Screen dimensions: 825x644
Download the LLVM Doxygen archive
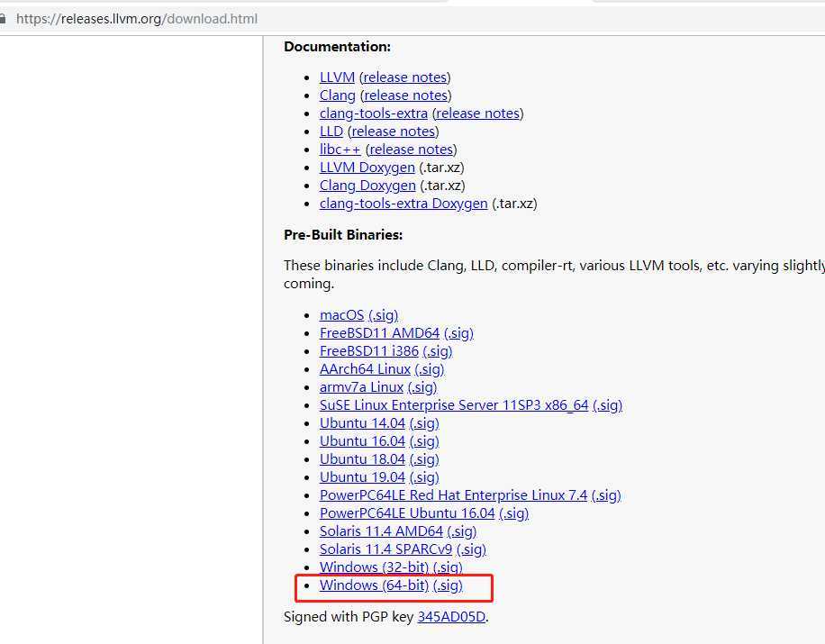tap(367, 168)
